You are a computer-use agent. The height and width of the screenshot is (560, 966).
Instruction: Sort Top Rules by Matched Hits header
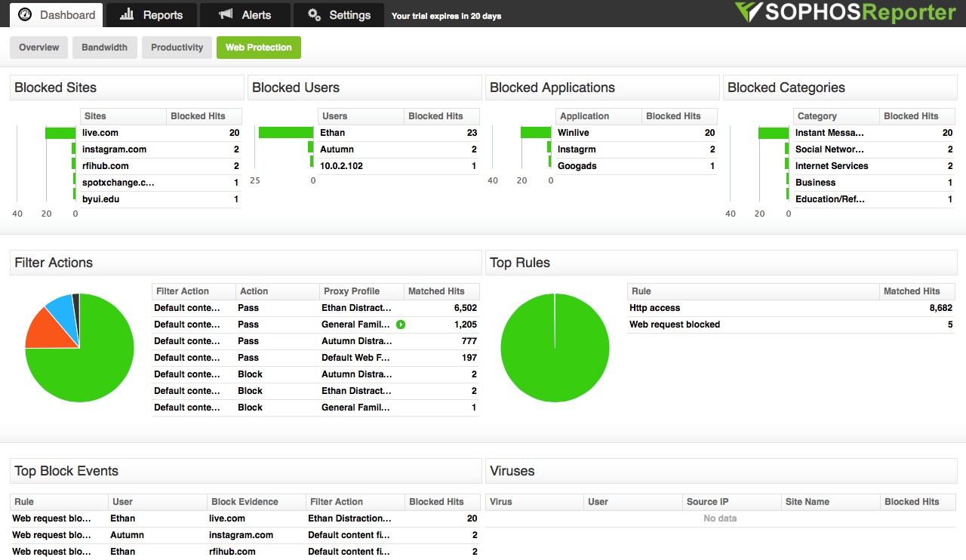coord(916,291)
